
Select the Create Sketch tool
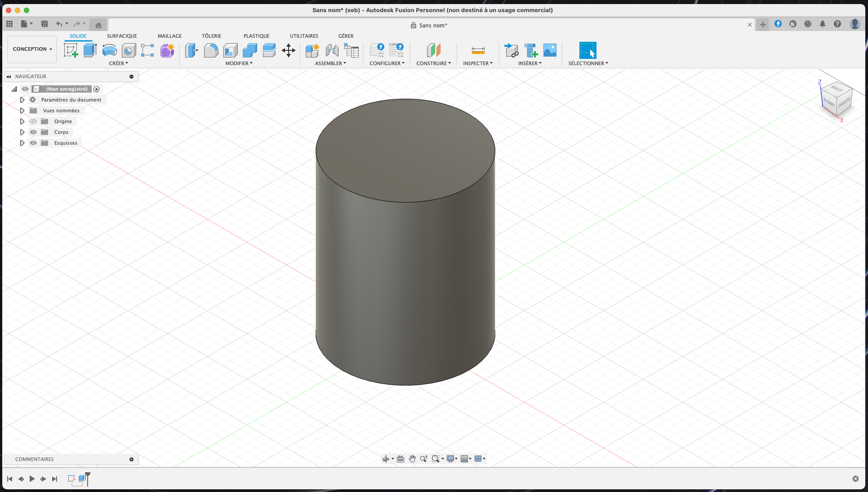tap(71, 50)
